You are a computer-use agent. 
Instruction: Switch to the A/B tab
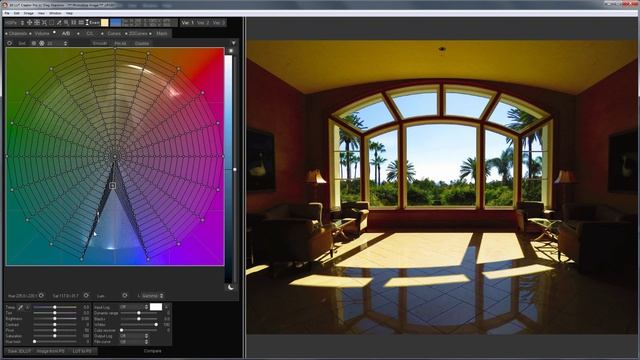[x=66, y=33]
